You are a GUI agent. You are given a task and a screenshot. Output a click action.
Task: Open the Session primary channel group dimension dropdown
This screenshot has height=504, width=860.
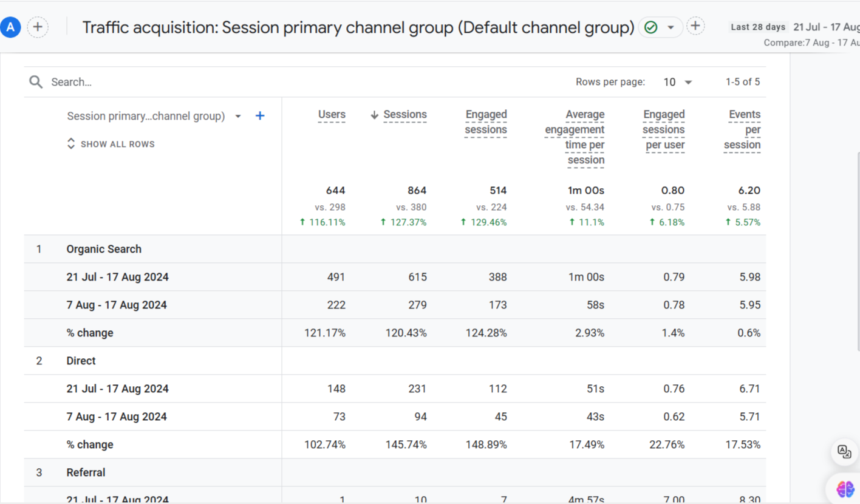click(154, 116)
